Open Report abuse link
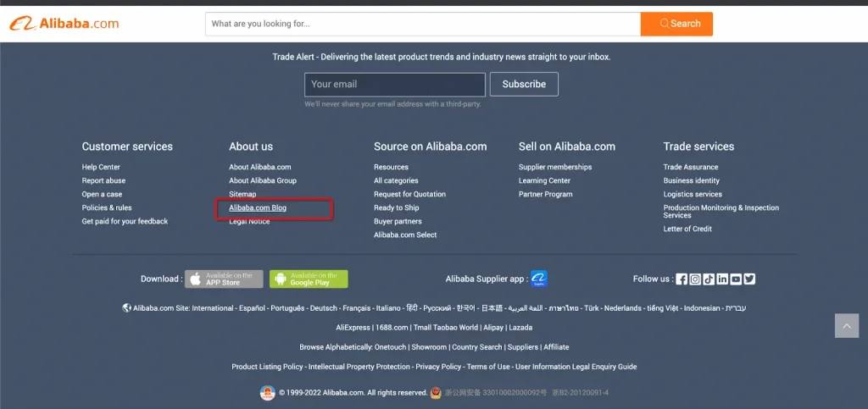 (103, 180)
